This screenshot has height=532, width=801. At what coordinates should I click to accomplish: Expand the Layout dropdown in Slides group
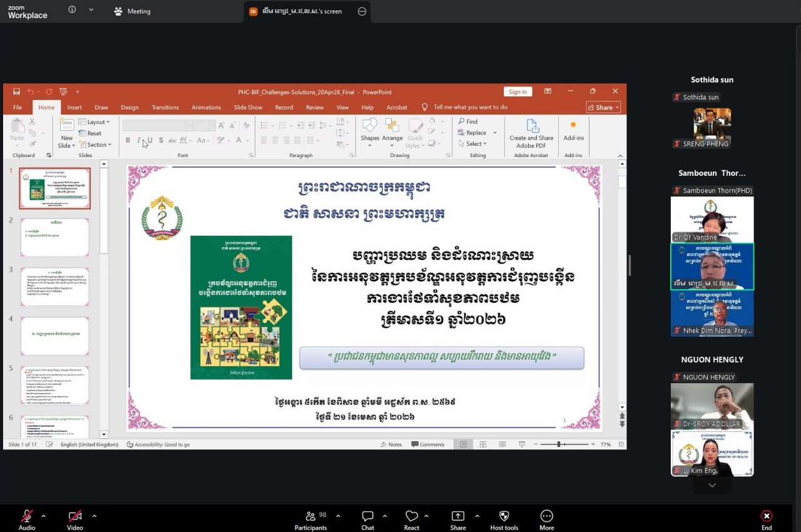(98, 122)
